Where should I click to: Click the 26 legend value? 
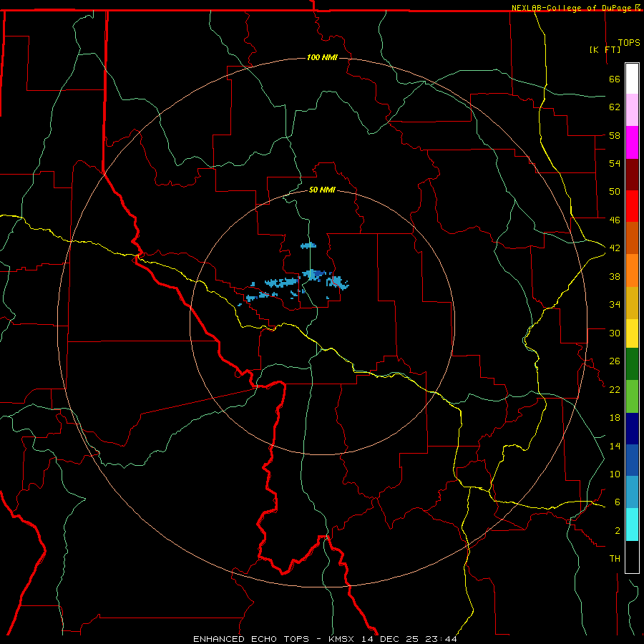[615, 361]
